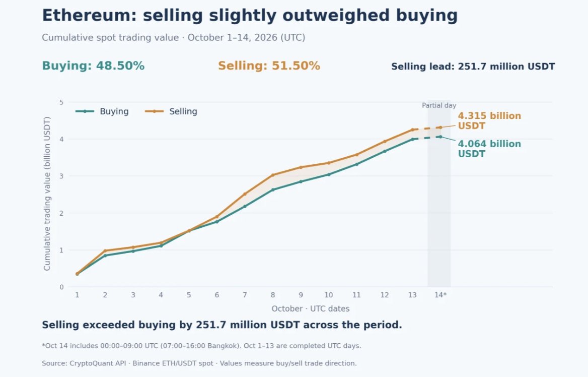Click the Buying endpoint on partial day 14
The height and width of the screenshot is (377, 588).
(x=440, y=137)
